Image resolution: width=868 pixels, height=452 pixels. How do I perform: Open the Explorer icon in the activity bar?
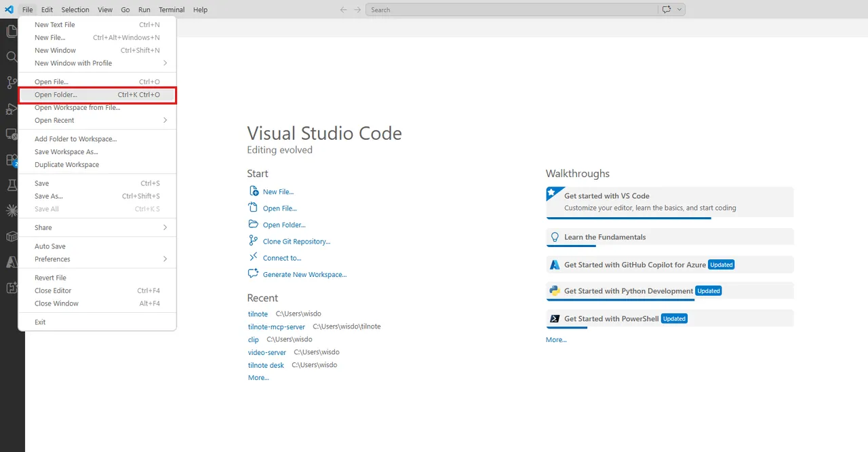point(12,31)
